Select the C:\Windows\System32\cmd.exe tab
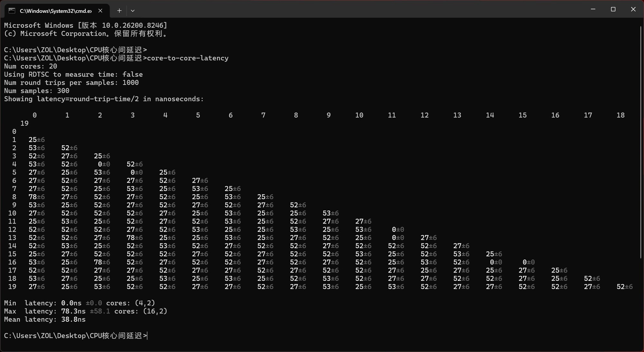 pyautogui.click(x=57, y=11)
